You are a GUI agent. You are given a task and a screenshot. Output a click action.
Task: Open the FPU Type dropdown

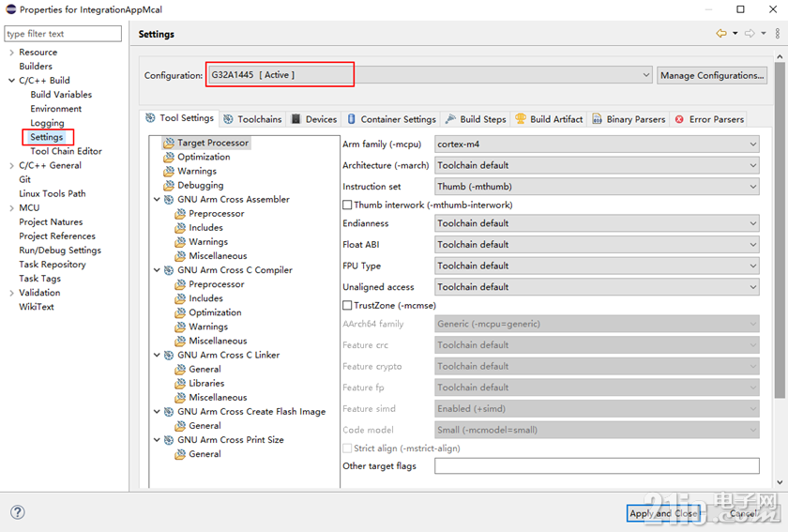tap(597, 266)
